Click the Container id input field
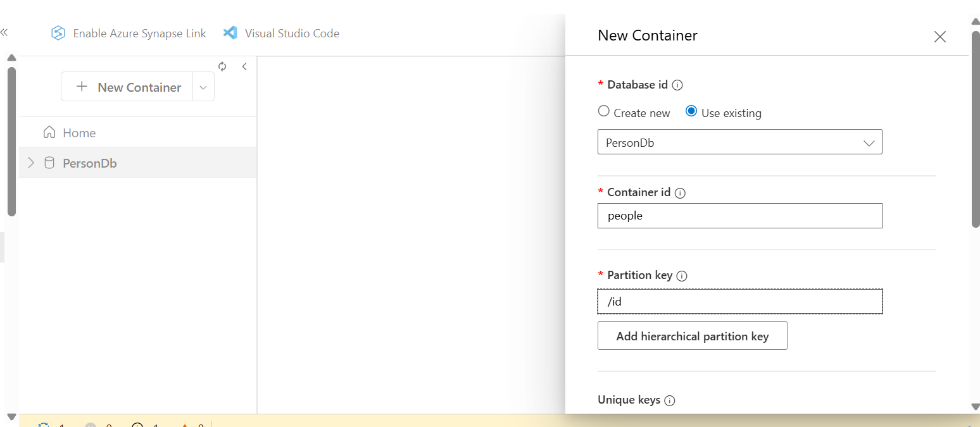Screen dimensions: 980x427 click(739, 216)
